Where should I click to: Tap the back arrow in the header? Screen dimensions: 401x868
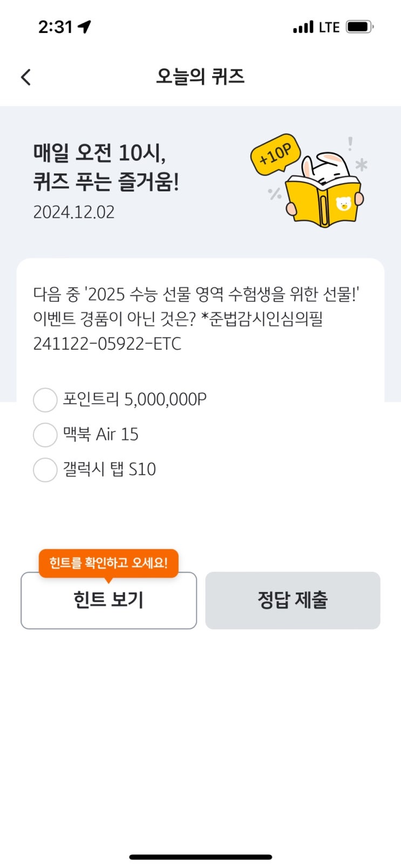26,77
